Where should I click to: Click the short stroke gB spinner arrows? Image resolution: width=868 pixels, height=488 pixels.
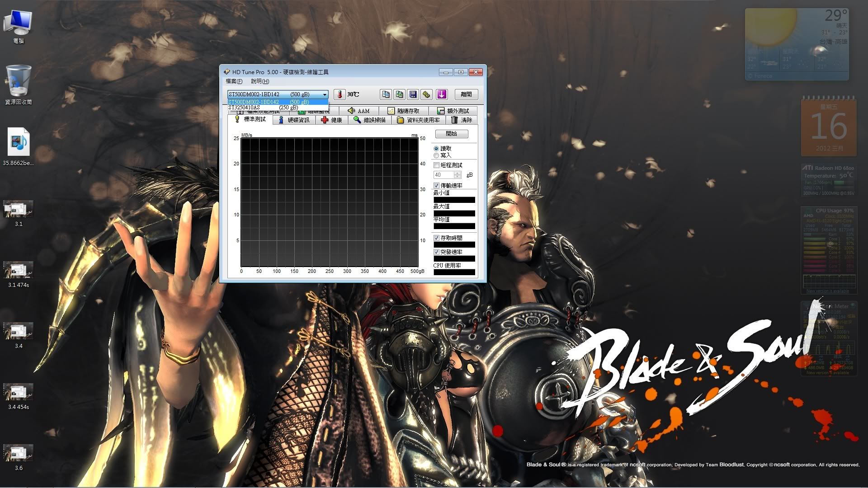(458, 175)
